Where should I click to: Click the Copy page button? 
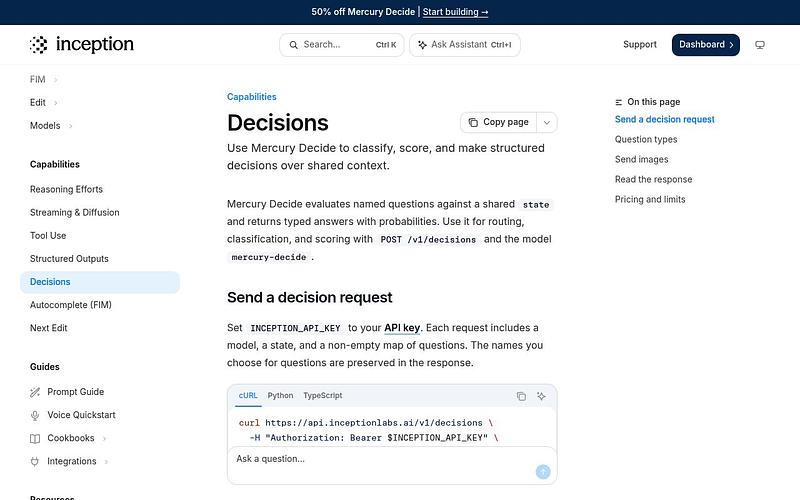[x=498, y=122]
